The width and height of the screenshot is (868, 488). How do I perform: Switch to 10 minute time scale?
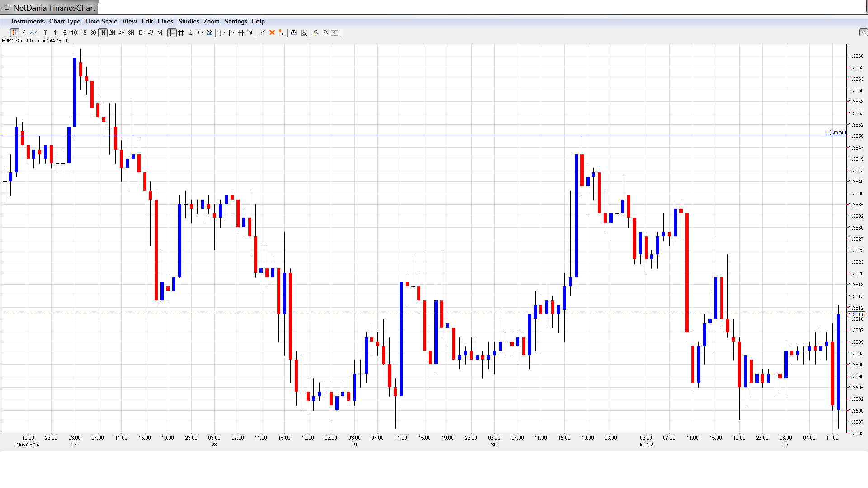pos(74,33)
